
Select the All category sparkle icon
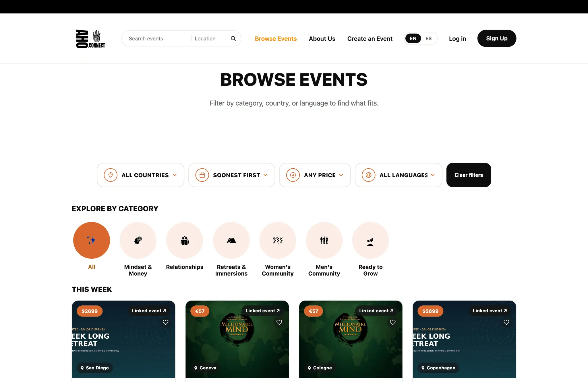[92, 240]
